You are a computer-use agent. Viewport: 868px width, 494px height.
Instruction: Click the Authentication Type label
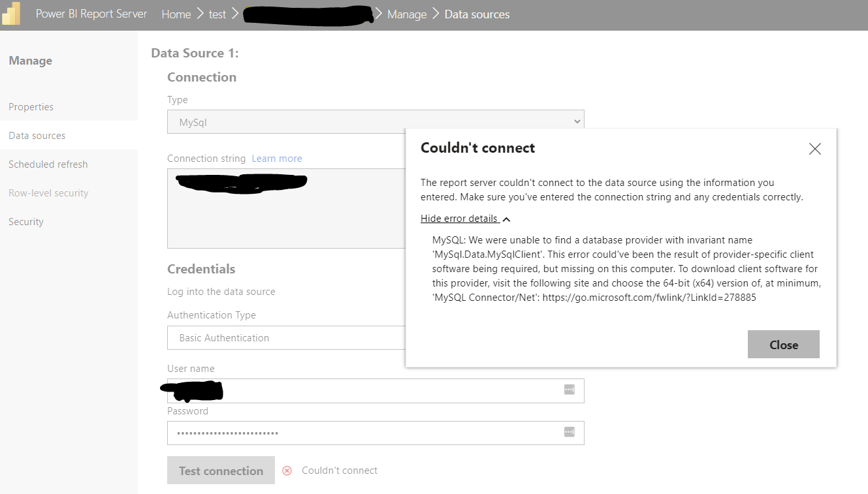212,315
